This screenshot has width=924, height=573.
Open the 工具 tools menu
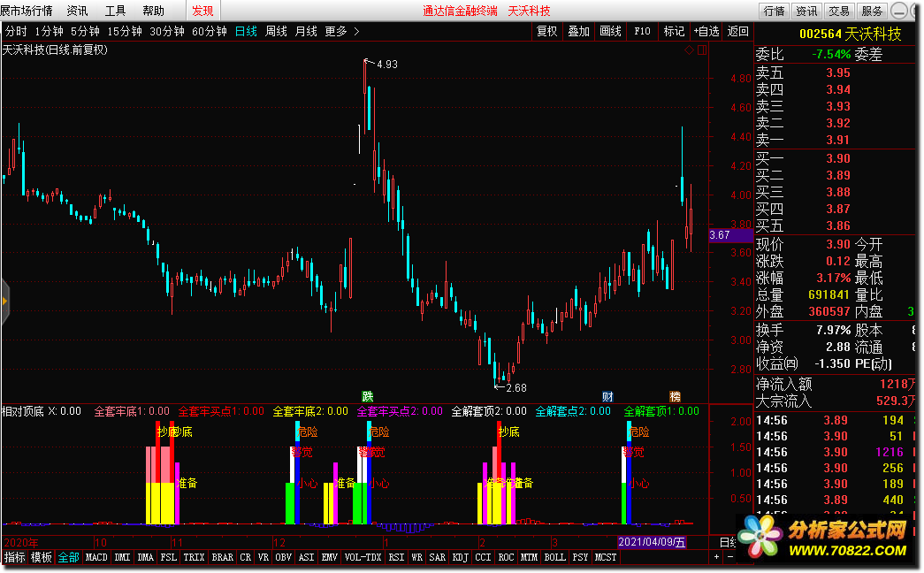(115, 11)
